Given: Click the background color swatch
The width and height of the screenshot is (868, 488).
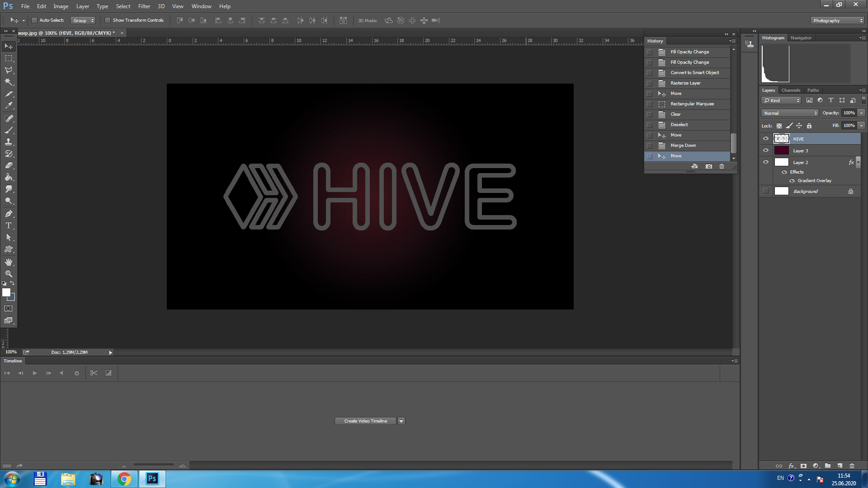Looking at the screenshot, I should point(13,298).
